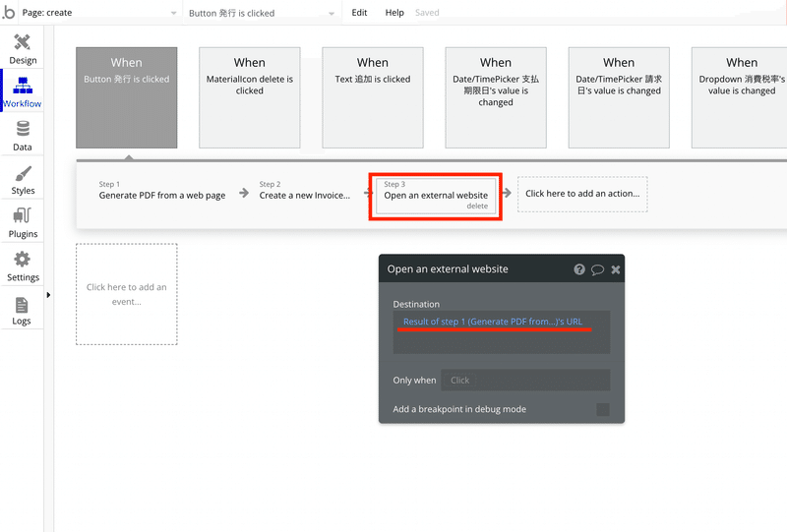Edit the Destination dynamic expression

pyautogui.click(x=493, y=322)
